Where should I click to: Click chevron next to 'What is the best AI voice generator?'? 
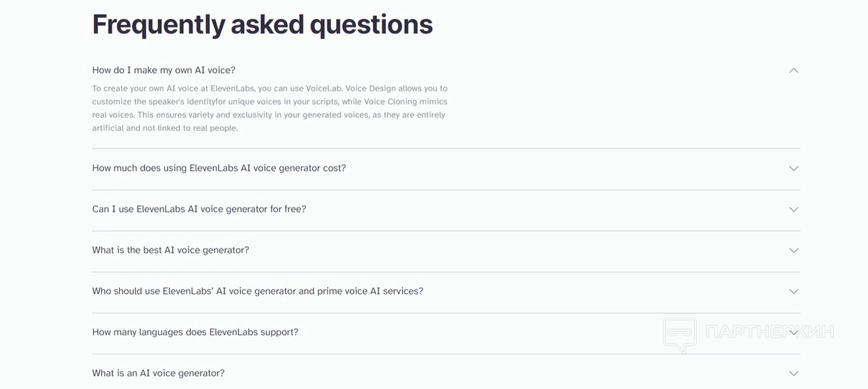coord(793,250)
